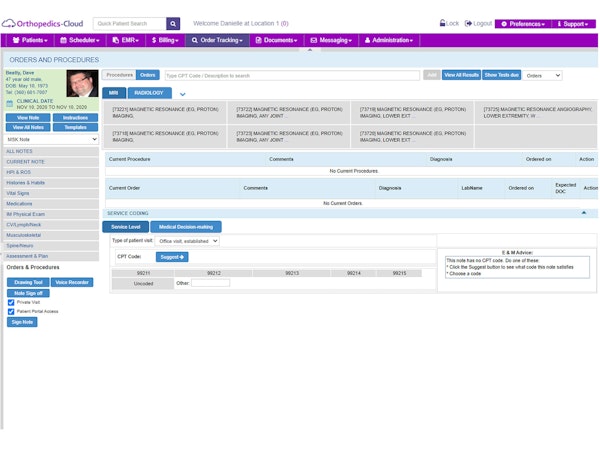Select the Radiology tab
The width and height of the screenshot is (600, 450).
click(149, 93)
